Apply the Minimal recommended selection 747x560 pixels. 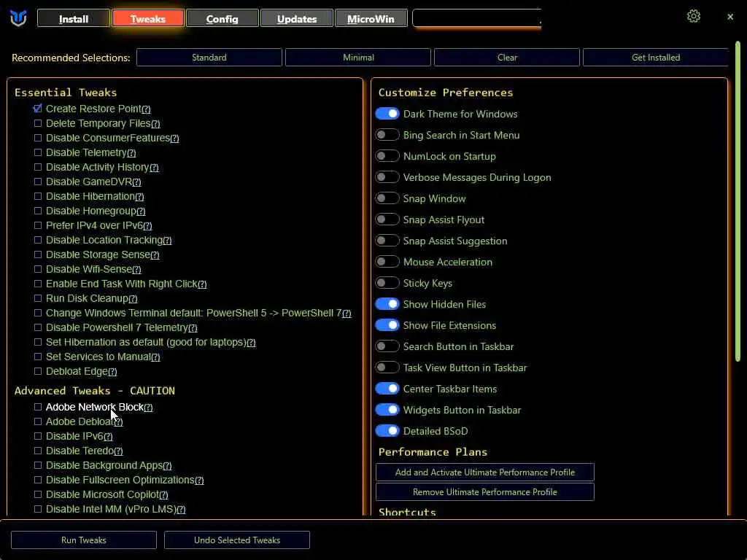[x=358, y=58]
